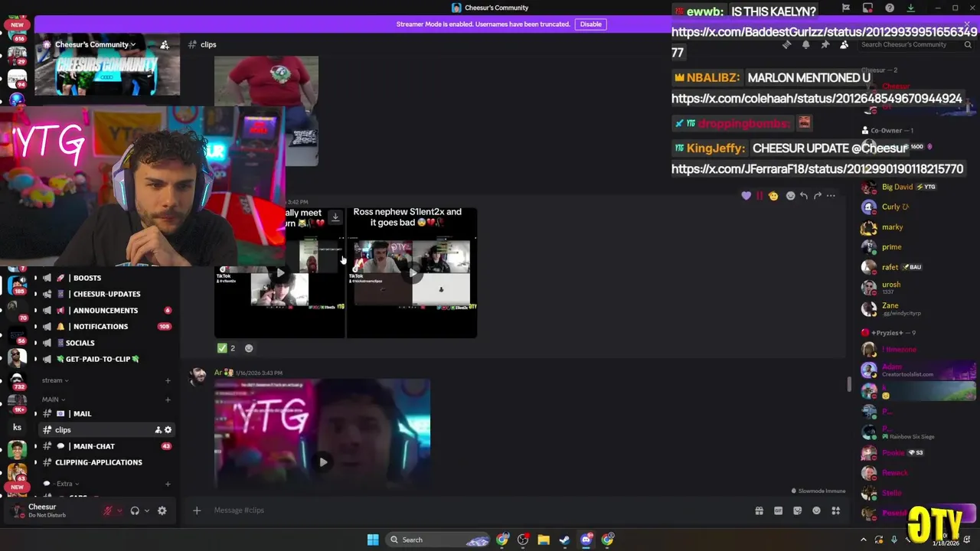Toggle headphones deafen in user panel
The height and width of the screenshot is (551, 980).
click(135, 510)
